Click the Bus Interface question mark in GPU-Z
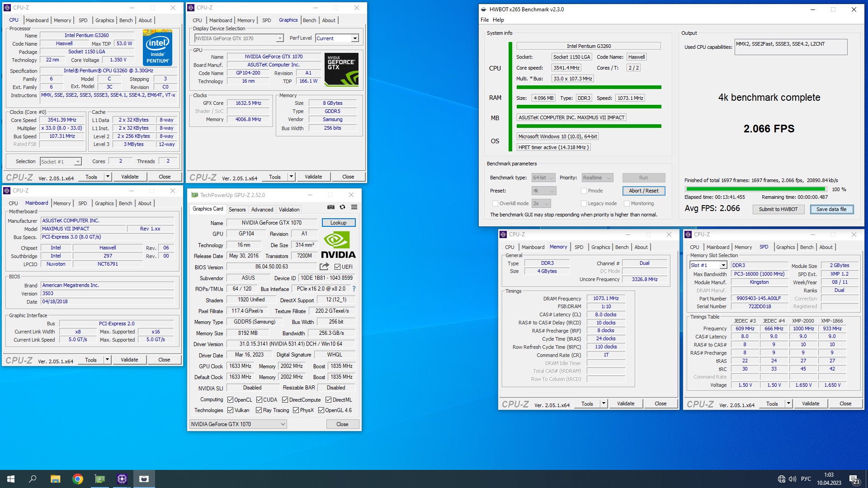The height and width of the screenshot is (488, 868). (354, 289)
